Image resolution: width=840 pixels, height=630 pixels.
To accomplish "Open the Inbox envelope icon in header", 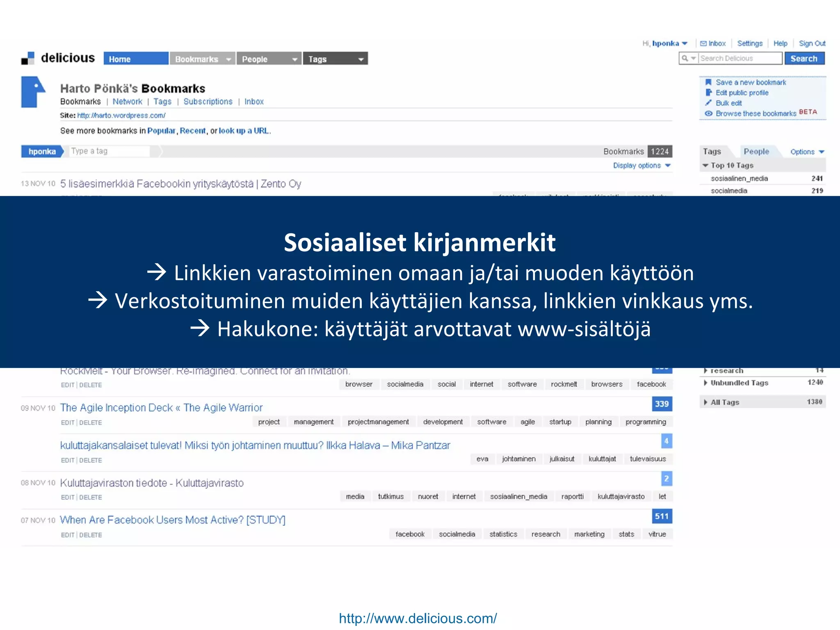I will pos(703,43).
